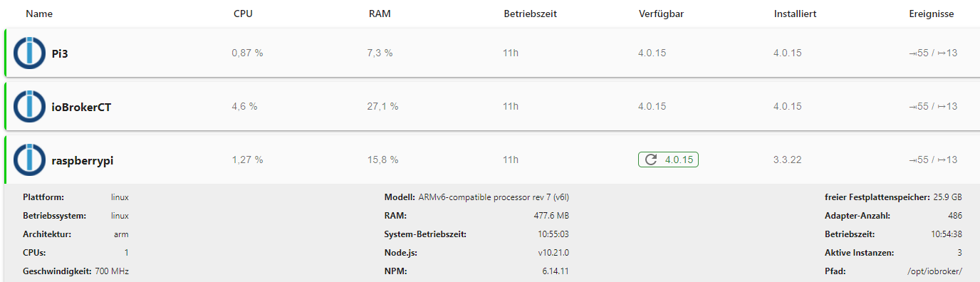Click the Ereignisse column header
The height and width of the screenshot is (282, 980).
click(932, 14)
